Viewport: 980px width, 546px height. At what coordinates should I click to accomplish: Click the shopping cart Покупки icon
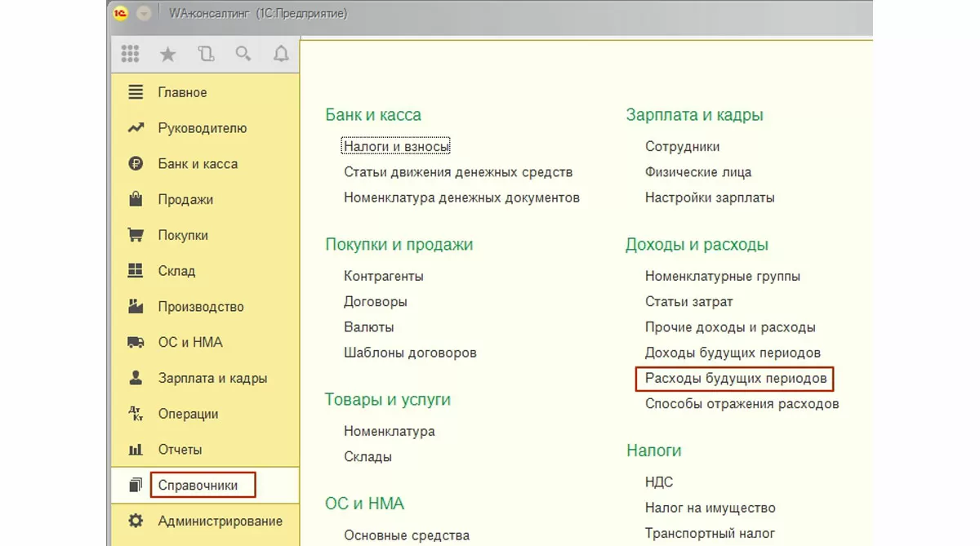tap(136, 235)
